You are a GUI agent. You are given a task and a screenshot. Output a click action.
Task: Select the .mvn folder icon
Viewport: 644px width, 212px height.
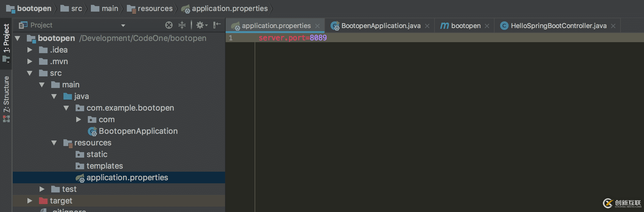[x=43, y=61]
